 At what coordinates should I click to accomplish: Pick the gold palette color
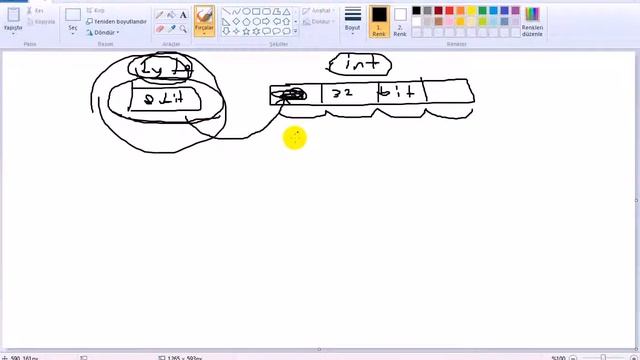point(461,21)
